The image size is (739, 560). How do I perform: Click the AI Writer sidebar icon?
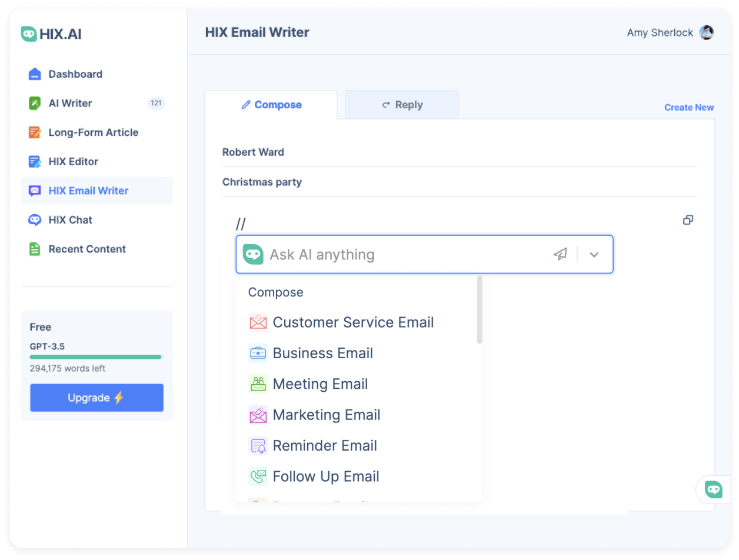(35, 104)
